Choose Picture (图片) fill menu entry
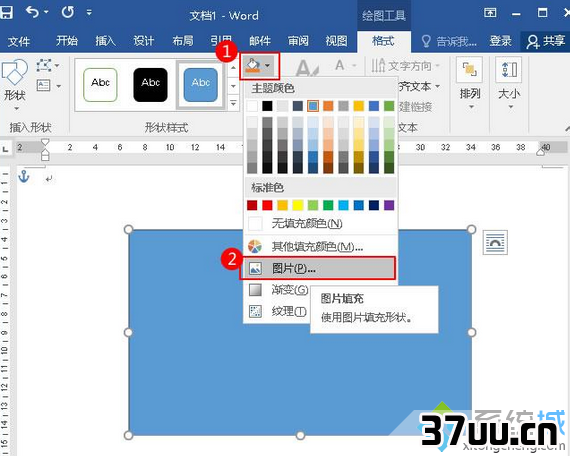This screenshot has height=456, width=570. 317,268
